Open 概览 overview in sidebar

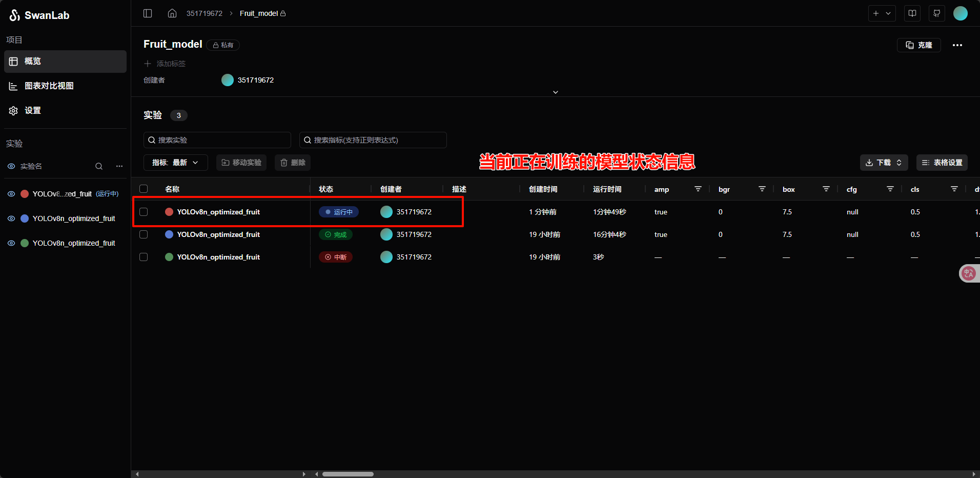pyautogui.click(x=65, y=62)
